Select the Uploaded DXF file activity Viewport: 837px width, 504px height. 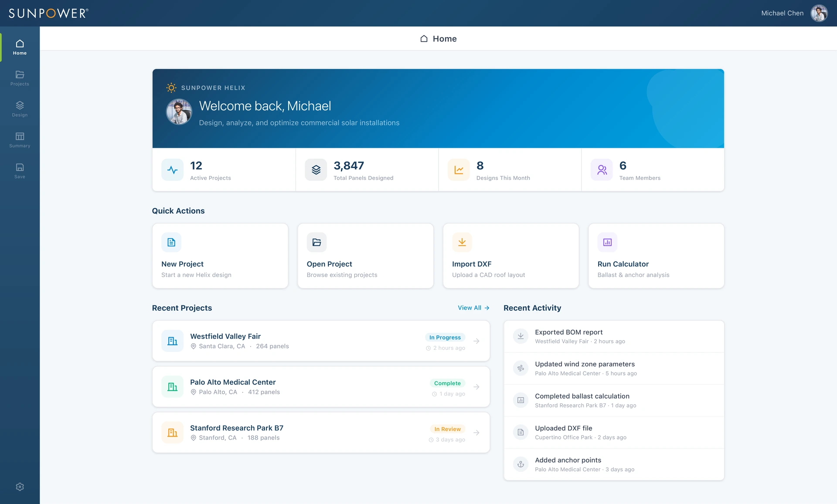tap(614, 433)
